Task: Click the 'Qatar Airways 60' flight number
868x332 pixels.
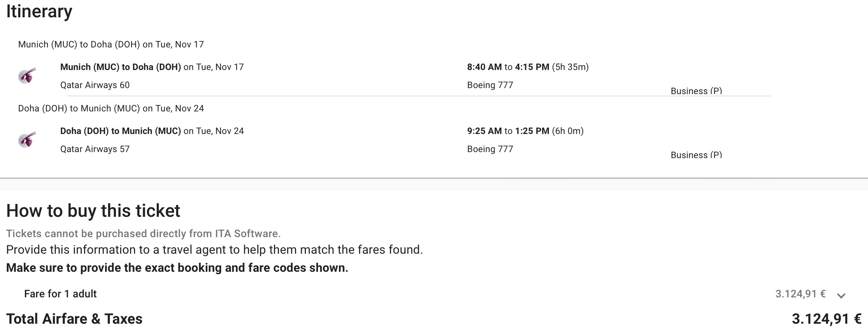Action: [95, 85]
